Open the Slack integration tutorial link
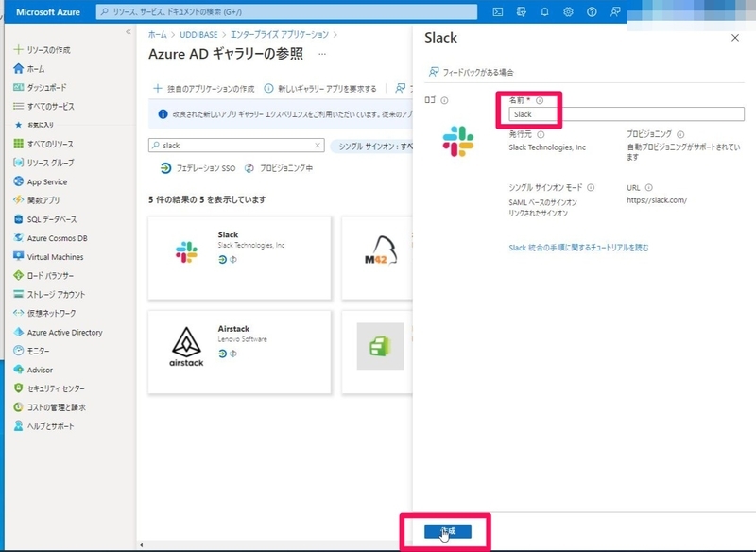Image resolution: width=756 pixels, height=552 pixels. (x=578, y=248)
